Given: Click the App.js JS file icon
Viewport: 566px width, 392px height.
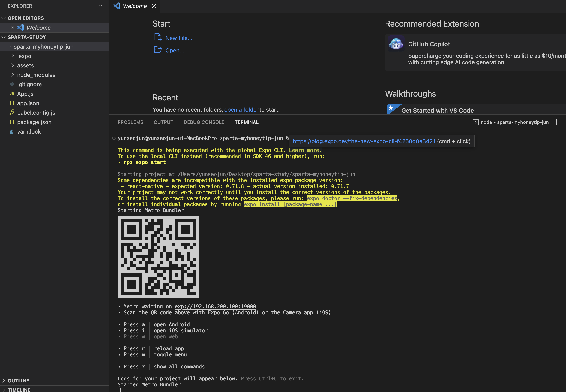Looking at the screenshot, I should (12, 94).
